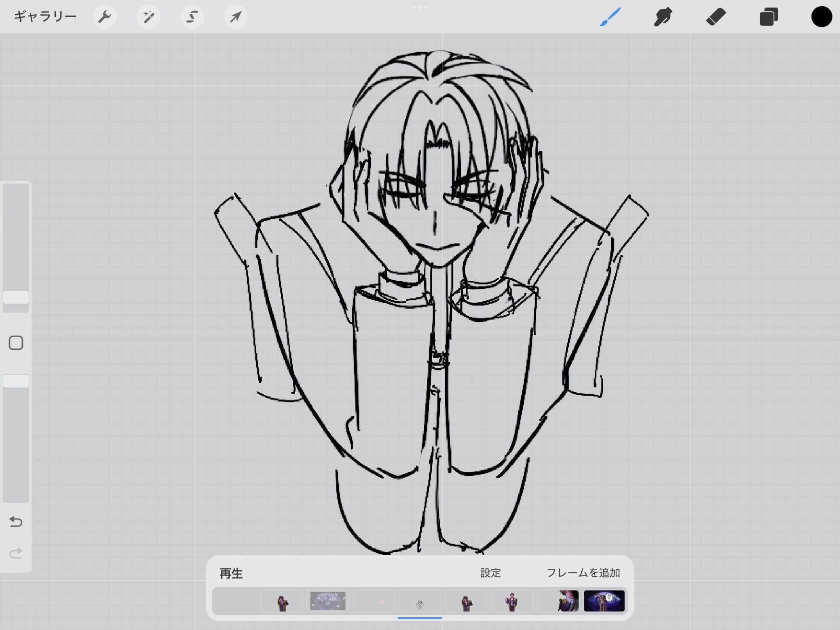Open the Adjustments magic wand menu
The height and width of the screenshot is (630, 840).
coord(148,17)
